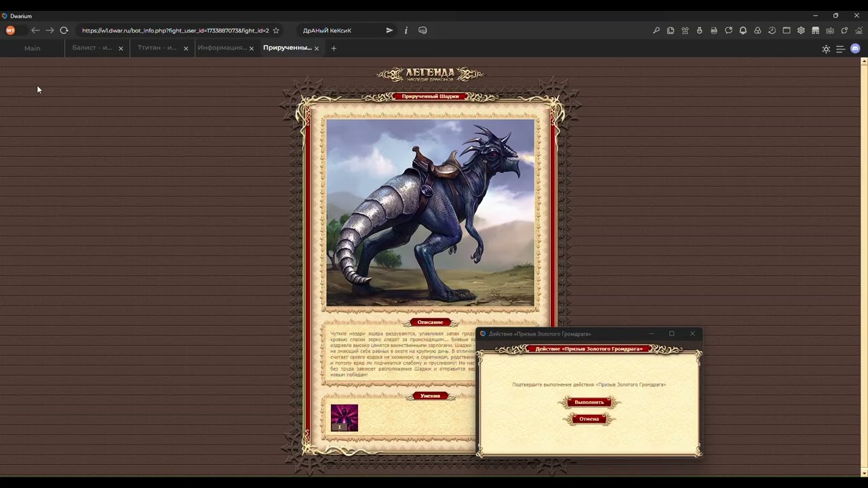Open a new tab with the plus button
This screenshot has height=488, width=868.
point(334,49)
